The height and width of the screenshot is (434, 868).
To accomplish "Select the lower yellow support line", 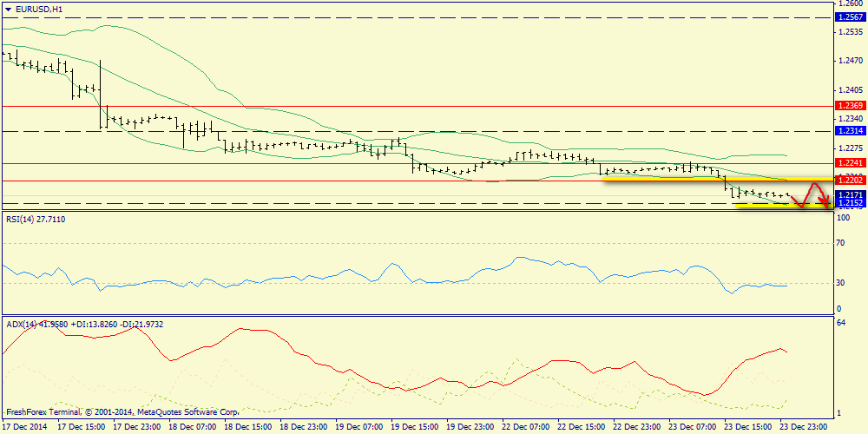I will coord(777,206).
